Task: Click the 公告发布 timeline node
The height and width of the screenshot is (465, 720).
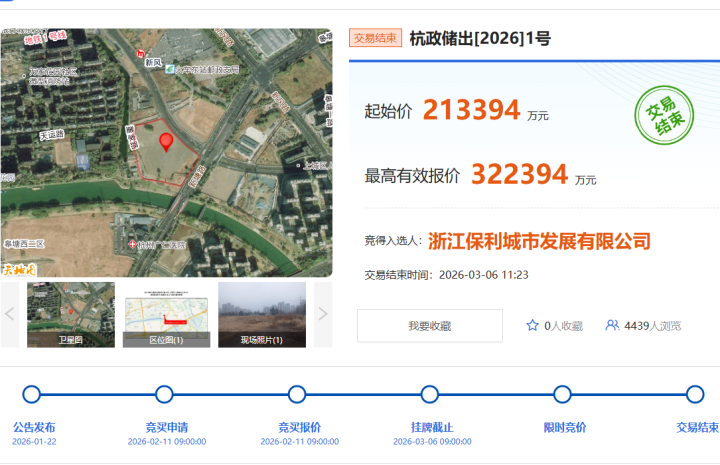Action: [x=31, y=394]
